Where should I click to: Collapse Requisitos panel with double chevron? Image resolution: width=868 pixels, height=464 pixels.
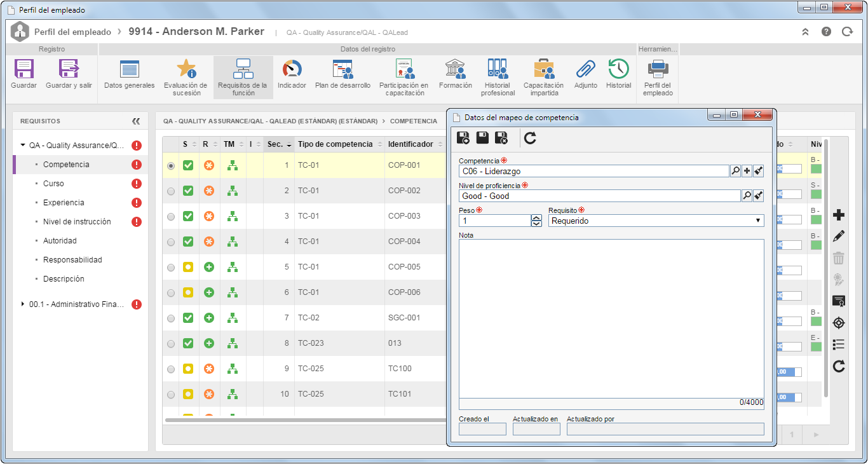point(135,121)
